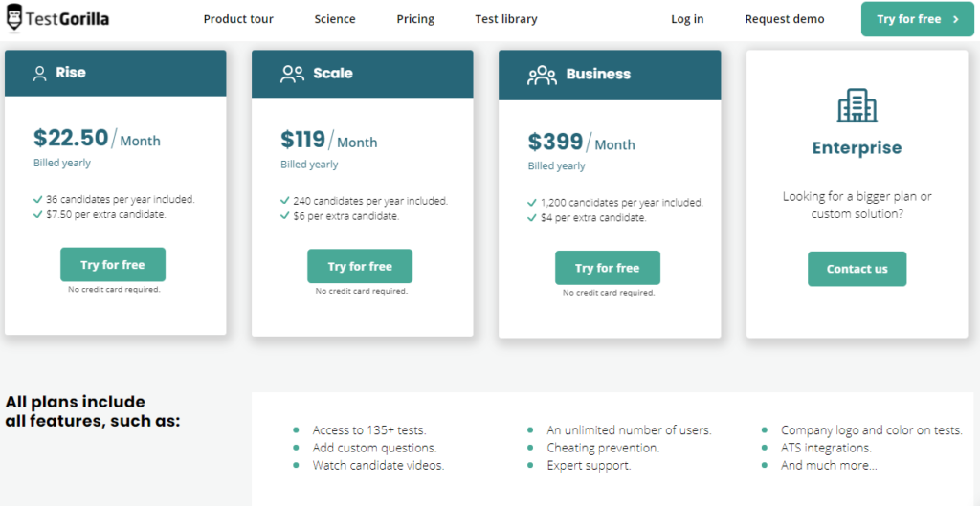980x506 pixels.
Task: Go to the Pricing page
Action: coord(415,19)
